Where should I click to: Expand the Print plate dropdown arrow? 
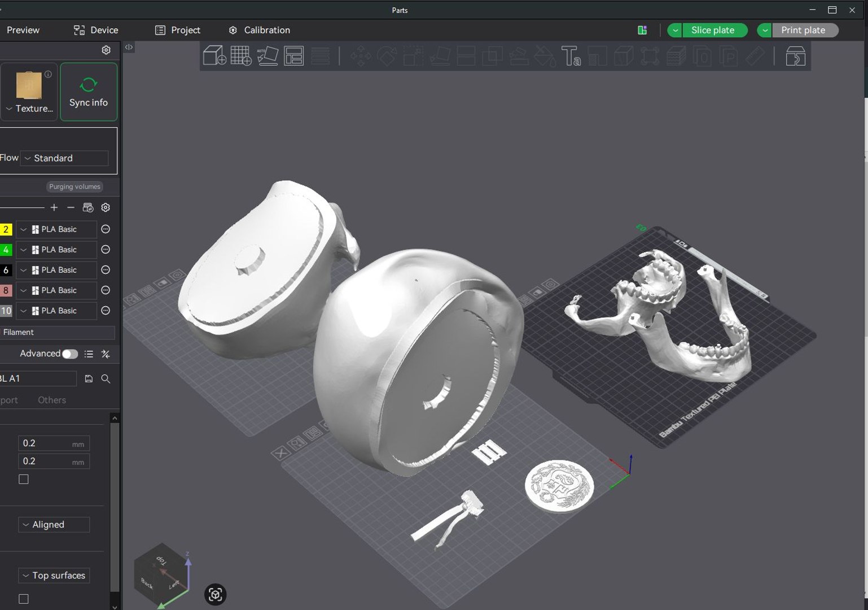coord(765,30)
